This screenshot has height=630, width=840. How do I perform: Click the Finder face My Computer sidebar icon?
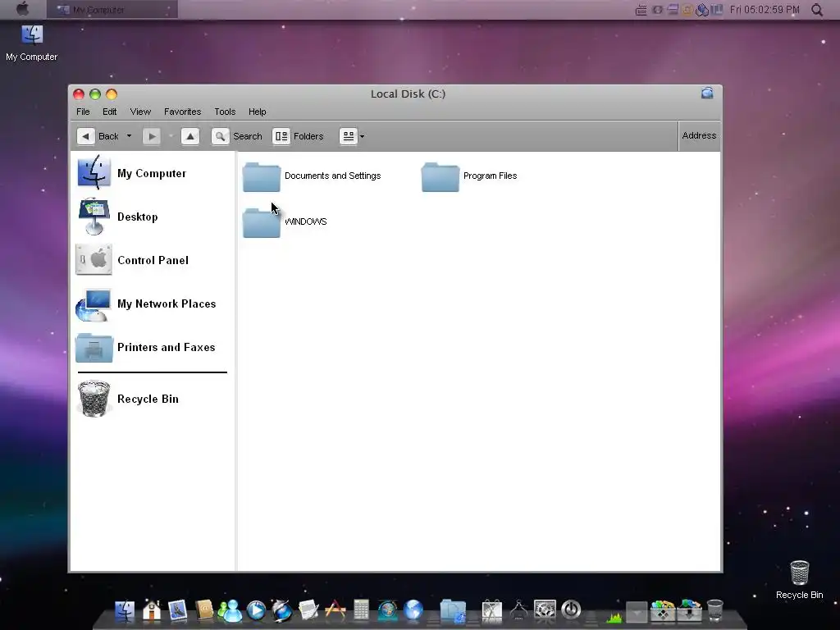(94, 172)
